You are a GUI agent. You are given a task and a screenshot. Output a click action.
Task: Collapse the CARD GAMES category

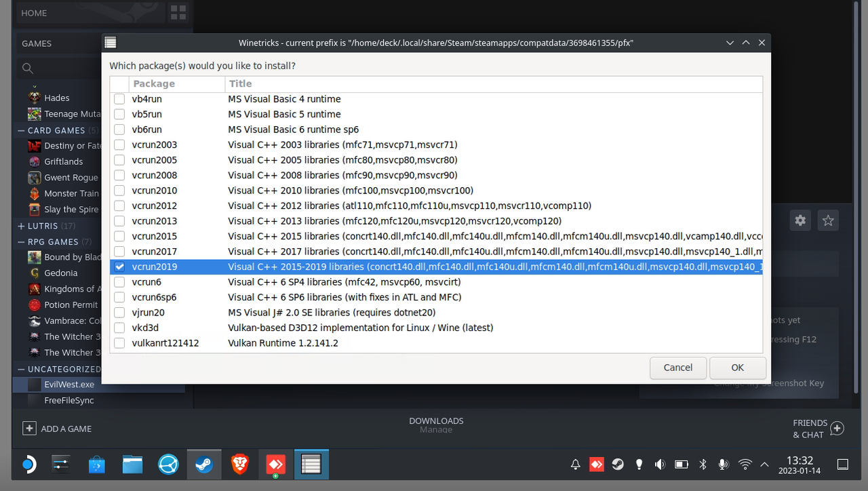coord(21,130)
